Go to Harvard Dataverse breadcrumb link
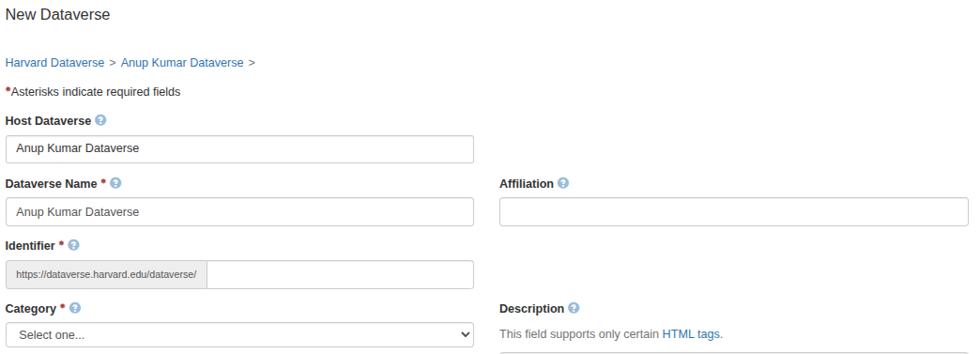Screen dimensions: 980x354 (x=55, y=63)
